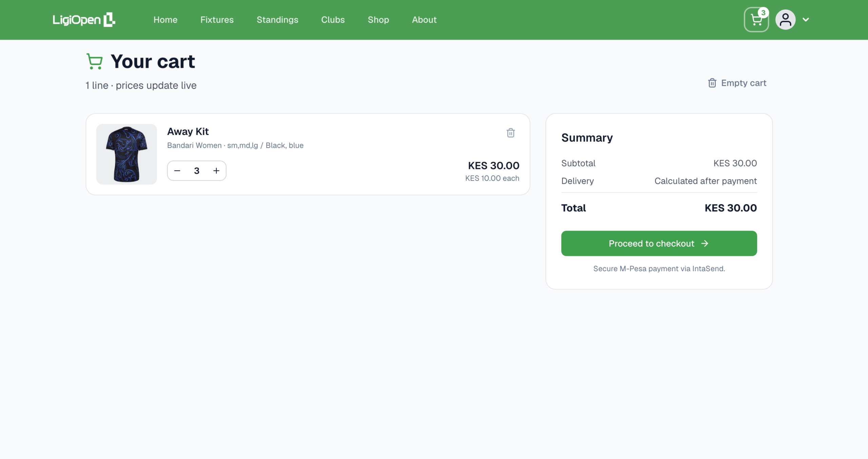Click the LigiOpen logo
The image size is (868, 459).
pos(84,20)
